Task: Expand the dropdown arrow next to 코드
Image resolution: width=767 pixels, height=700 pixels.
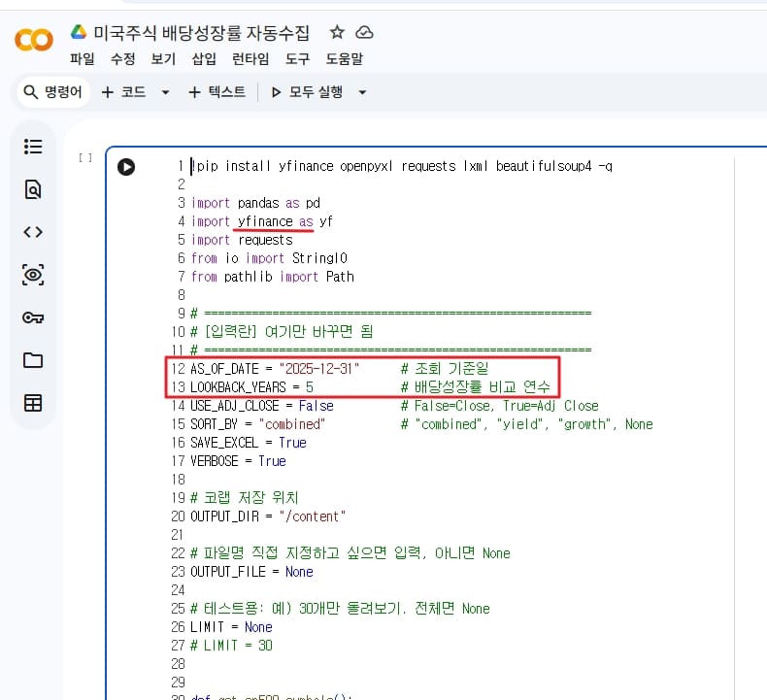Action: 165,92
